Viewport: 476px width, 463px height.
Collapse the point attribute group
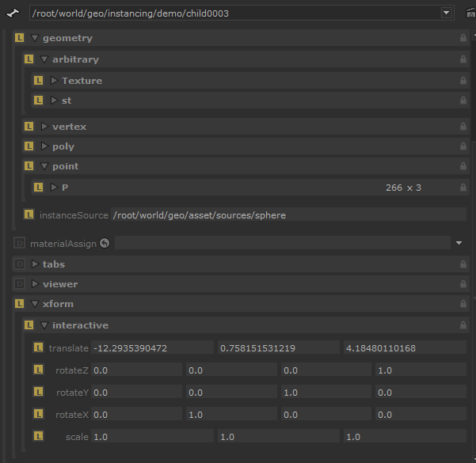click(44, 166)
